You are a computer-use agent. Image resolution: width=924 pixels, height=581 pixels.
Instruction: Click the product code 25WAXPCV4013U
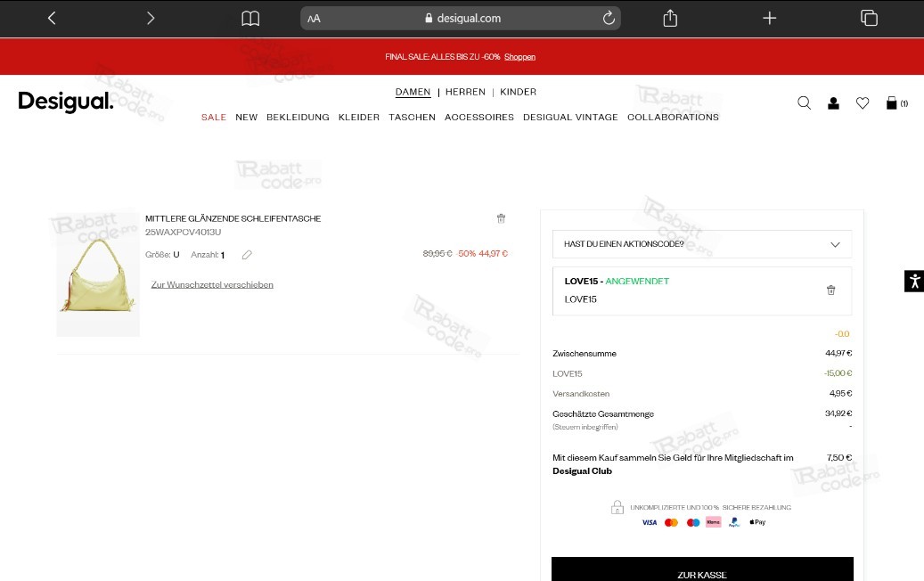click(184, 233)
